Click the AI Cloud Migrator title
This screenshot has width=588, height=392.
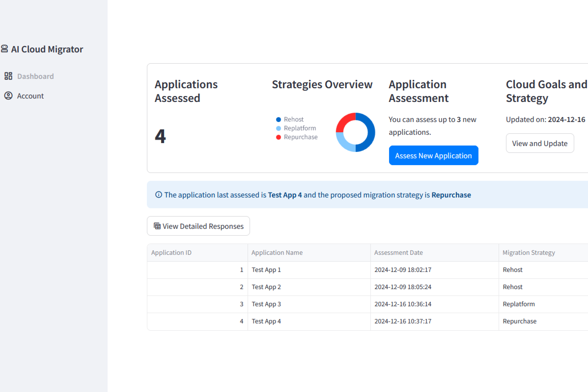(x=47, y=49)
